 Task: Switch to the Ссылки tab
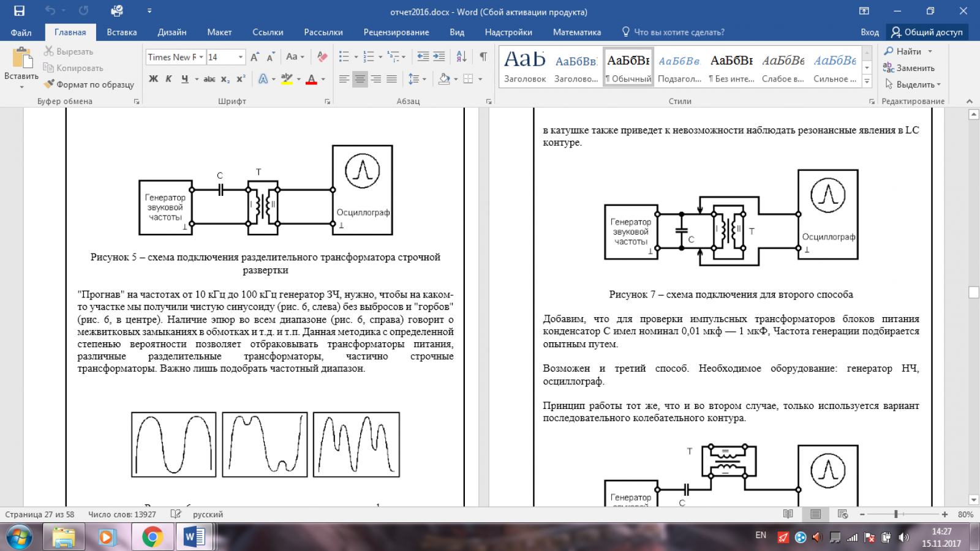(x=268, y=32)
